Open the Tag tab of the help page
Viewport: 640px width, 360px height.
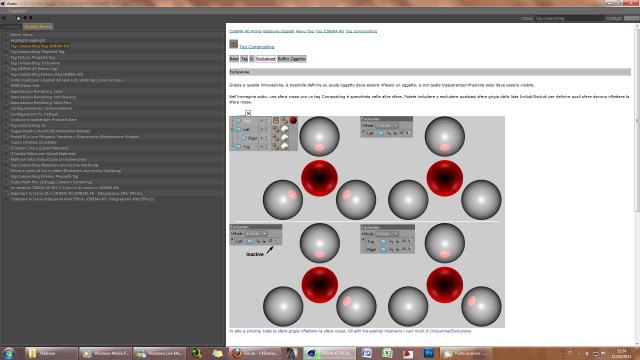pos(244,59)
